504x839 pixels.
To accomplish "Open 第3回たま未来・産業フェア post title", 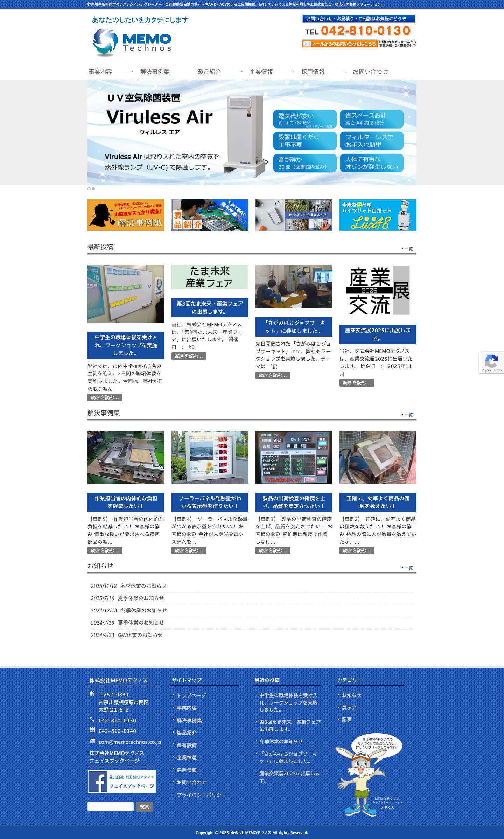I will pos(210,307).
